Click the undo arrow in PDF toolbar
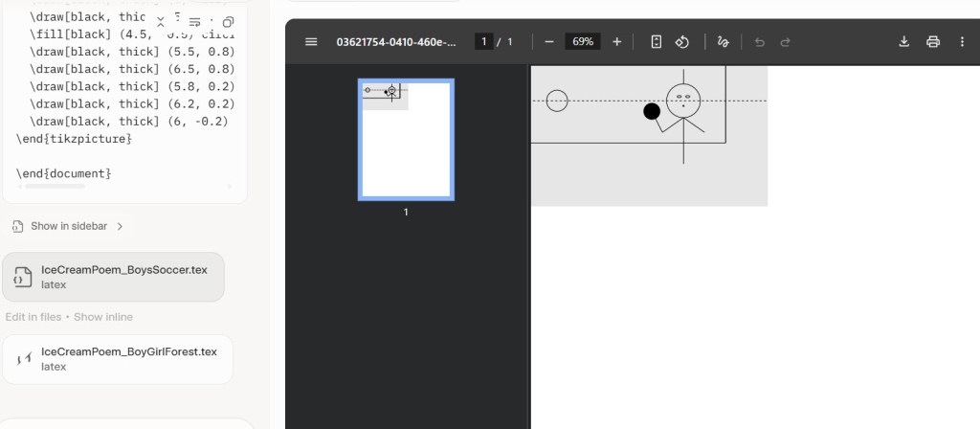980x429 pixels. pyautogui.click(x=760, y=42)
